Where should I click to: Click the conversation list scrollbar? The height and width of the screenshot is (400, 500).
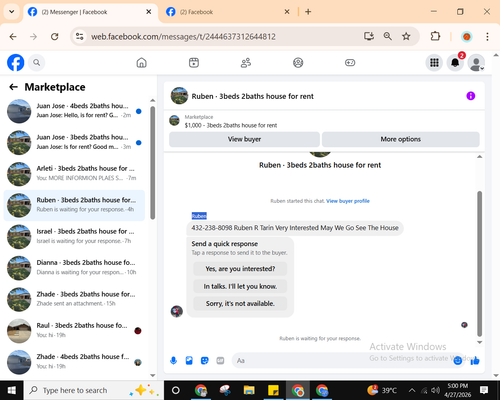(152, 163)
